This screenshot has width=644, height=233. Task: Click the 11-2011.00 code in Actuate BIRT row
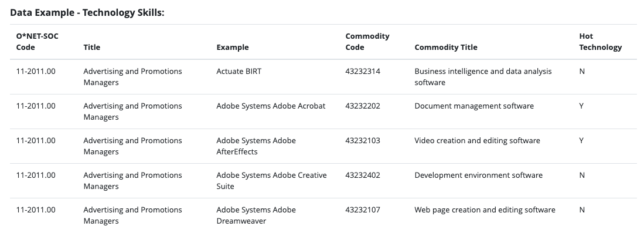click(x=35, y=71)
